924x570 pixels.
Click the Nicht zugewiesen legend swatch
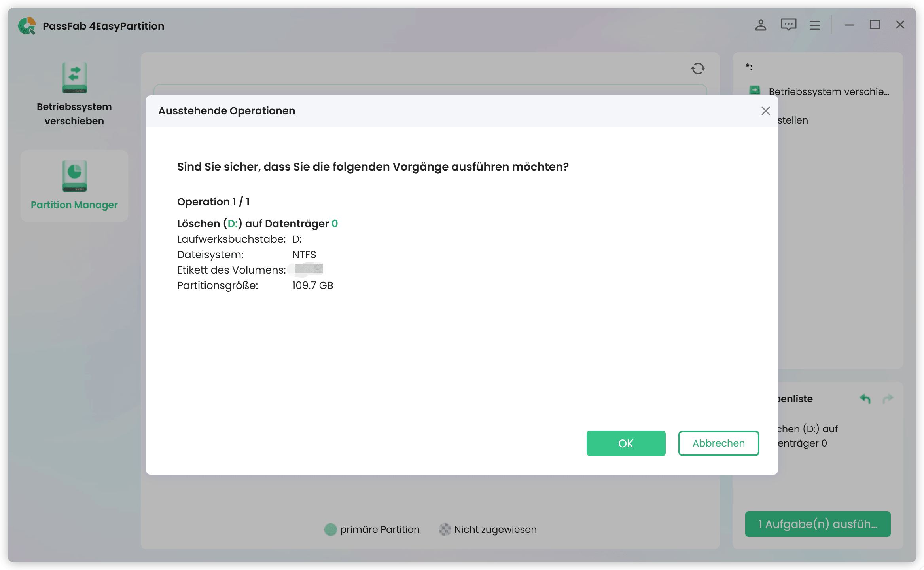pyautogui.click(x=445, y=530)
